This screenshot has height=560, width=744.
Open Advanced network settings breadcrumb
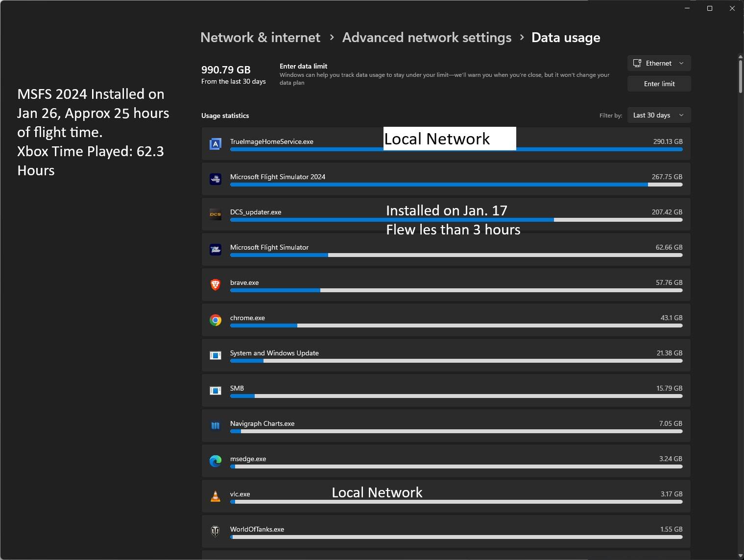click(x=427, y=38)
